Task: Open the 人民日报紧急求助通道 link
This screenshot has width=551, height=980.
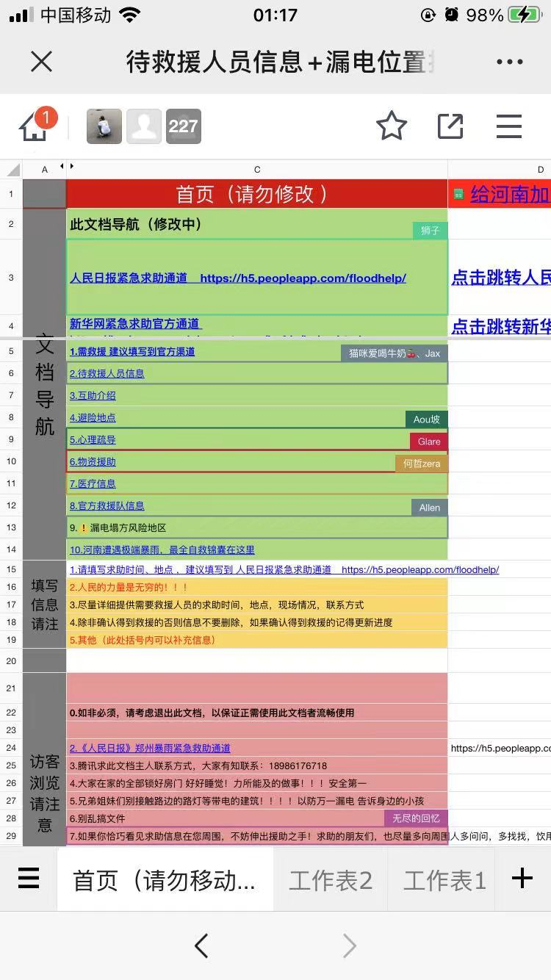Action: 238,278
